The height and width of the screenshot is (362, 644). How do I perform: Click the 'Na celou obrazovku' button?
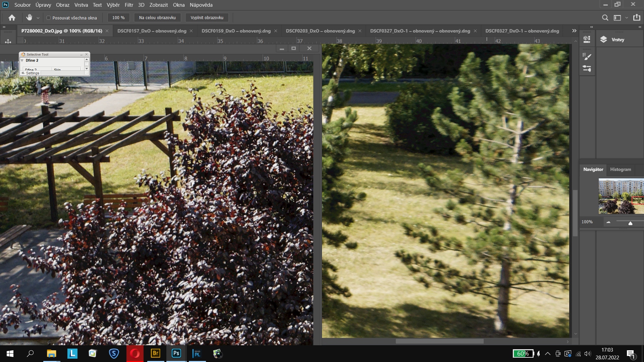click(x=157, y=18)
